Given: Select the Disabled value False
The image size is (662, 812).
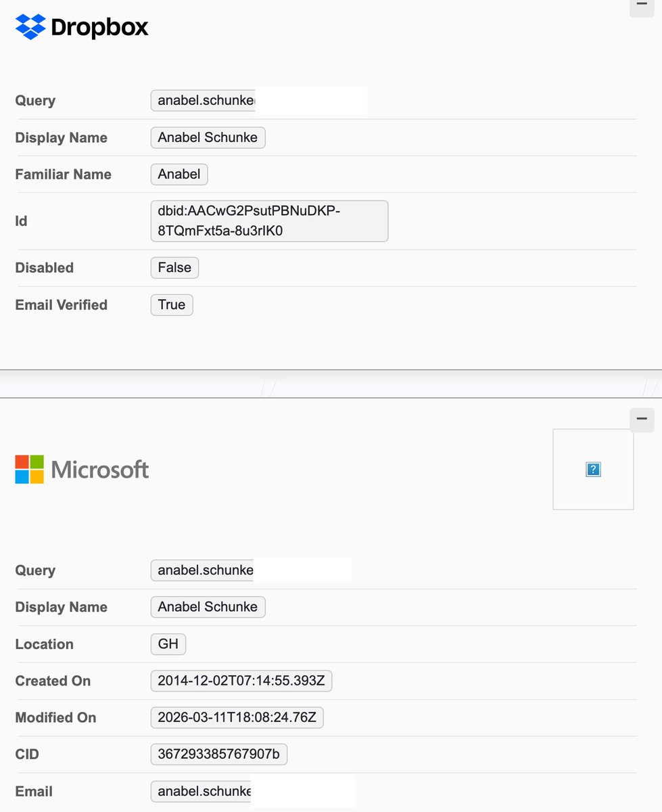Looking at the screenshot, I should [x=174, y=267].
